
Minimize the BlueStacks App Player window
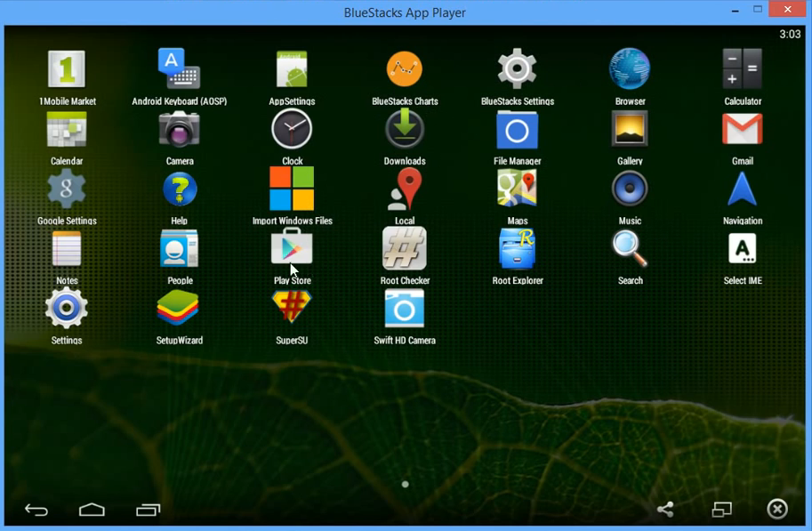click(735, 11)
